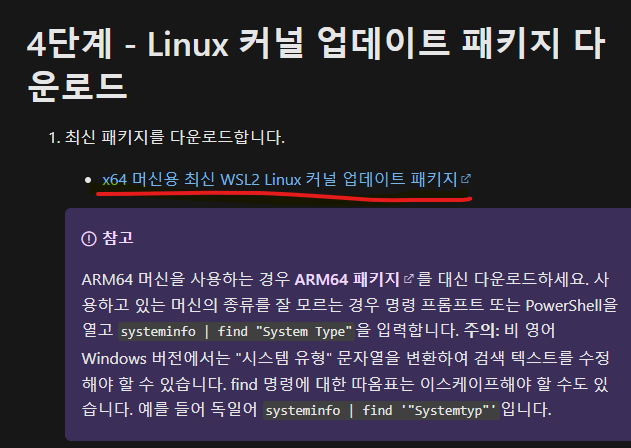Click the bold "주의:" text in the note

(x=482, y=331)
